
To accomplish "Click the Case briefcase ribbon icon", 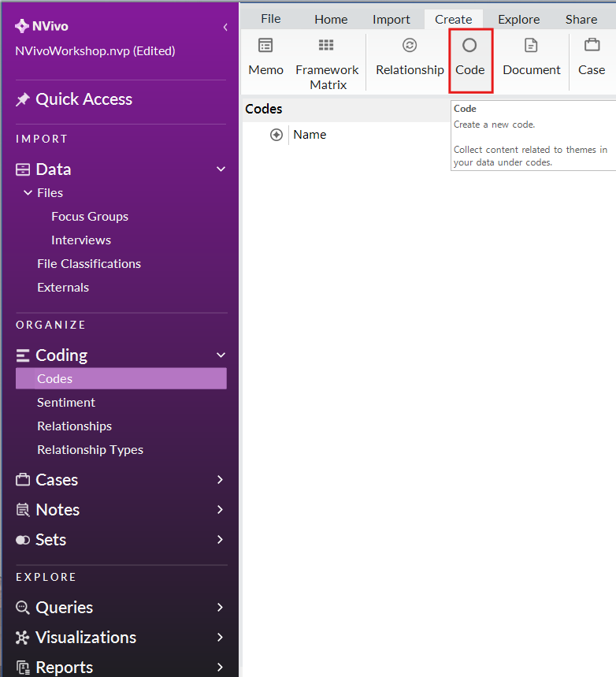I will [x=592, y=45].
